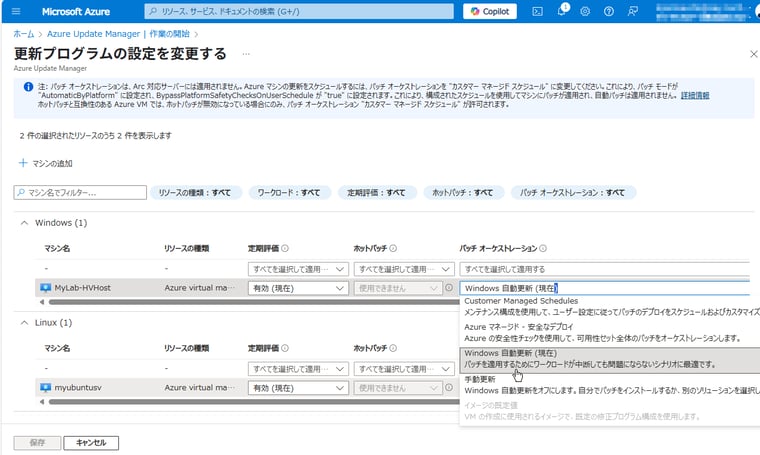This screenshot has height=455, width=760.
Task: Open Windows ホットパッチ apply-all dropdown
Action: coord(404,269)
